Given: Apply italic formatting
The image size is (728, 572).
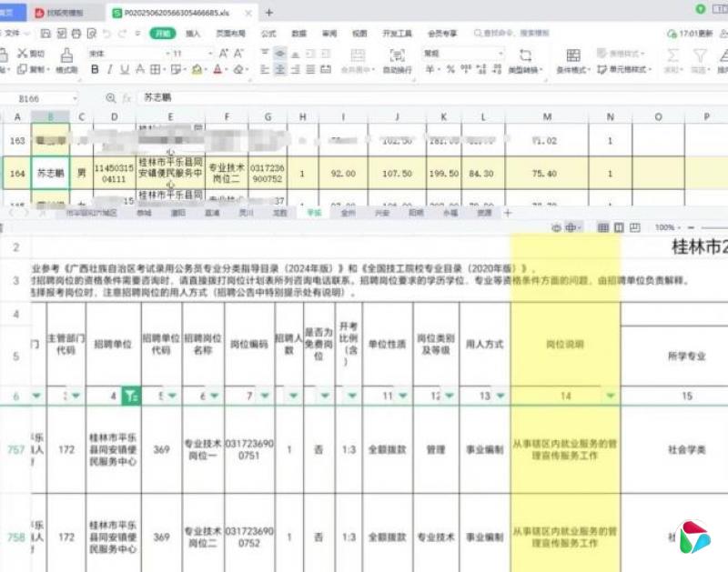Looking at the screenshot, I should 110,69.
